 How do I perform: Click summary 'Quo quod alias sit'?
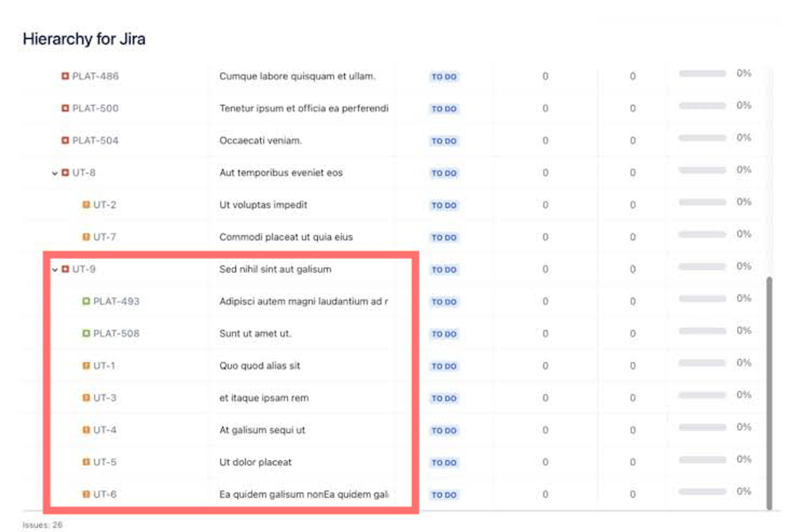pyautogui.click(x=260, y=365)
